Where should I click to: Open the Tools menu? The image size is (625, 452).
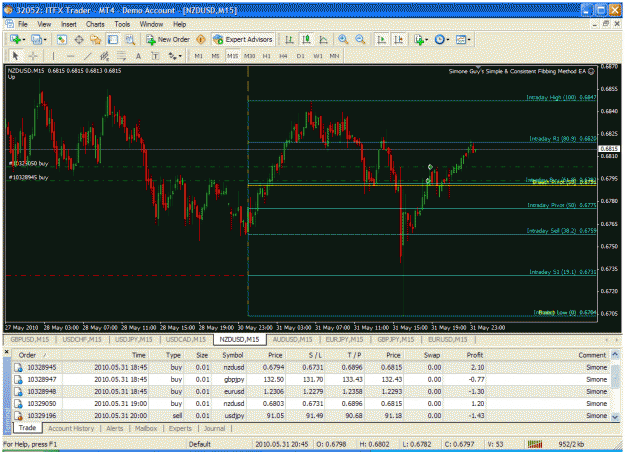pyautogui.click(x=122, y=24)
